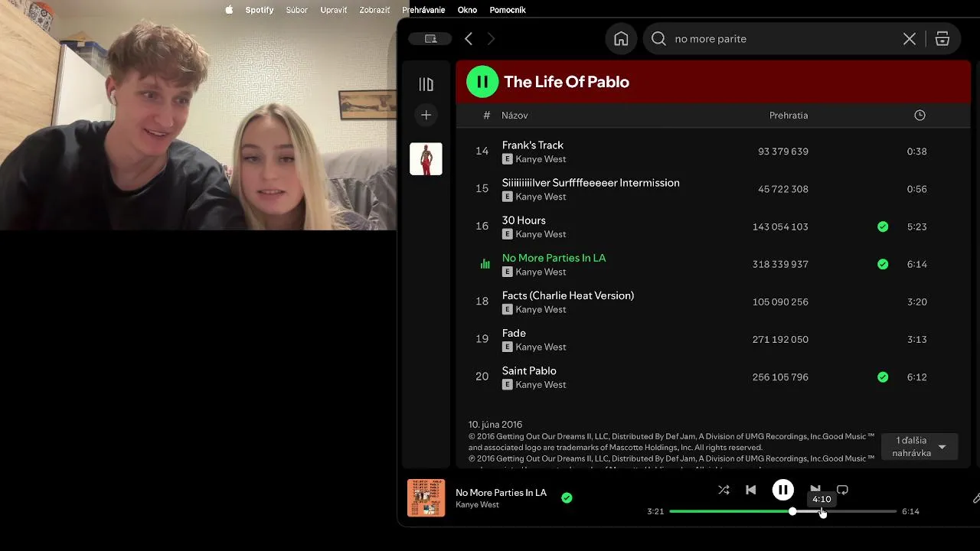Open Kanye West link under Frank's Track
Image resolution: width=980 pixels, height=551 pixels.
click(541, 159)
